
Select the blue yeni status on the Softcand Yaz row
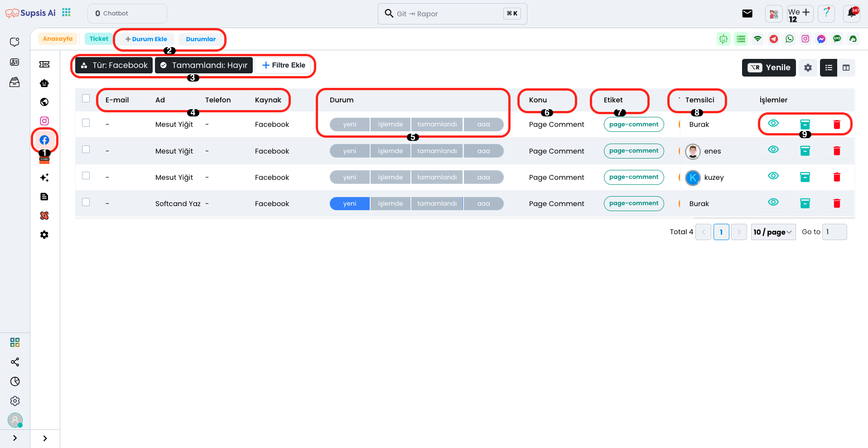coord(350,204)
